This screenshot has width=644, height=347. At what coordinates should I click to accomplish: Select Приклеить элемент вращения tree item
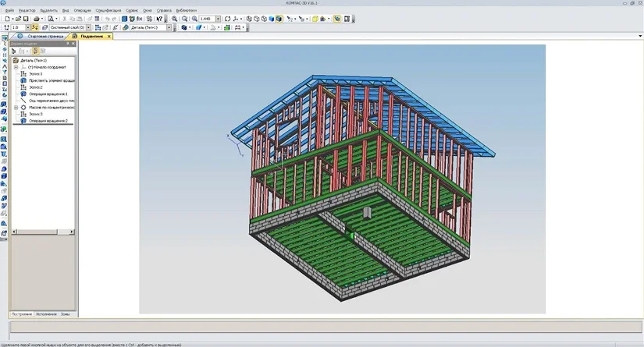pyautogui.click(x=52, y=80)
